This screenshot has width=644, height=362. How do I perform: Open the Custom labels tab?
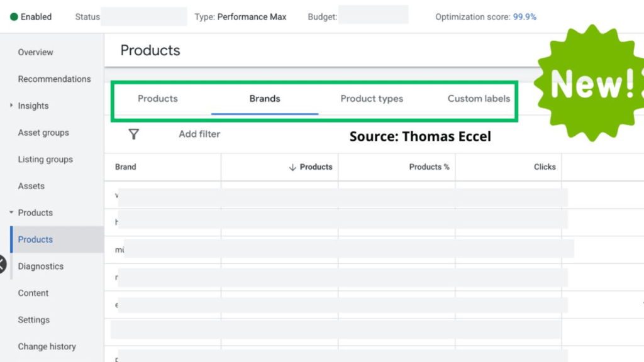479,99
